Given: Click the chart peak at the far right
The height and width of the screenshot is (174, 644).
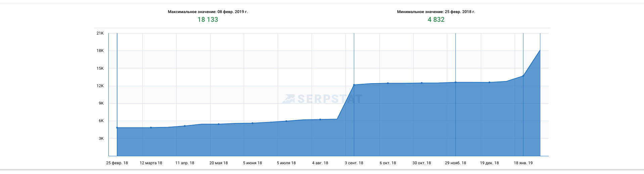Looking at the screenshot, I should pos(540,50).
